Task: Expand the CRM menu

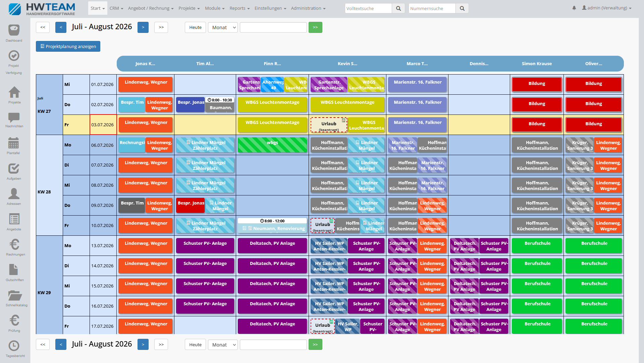Action: (x=116, y=8)
